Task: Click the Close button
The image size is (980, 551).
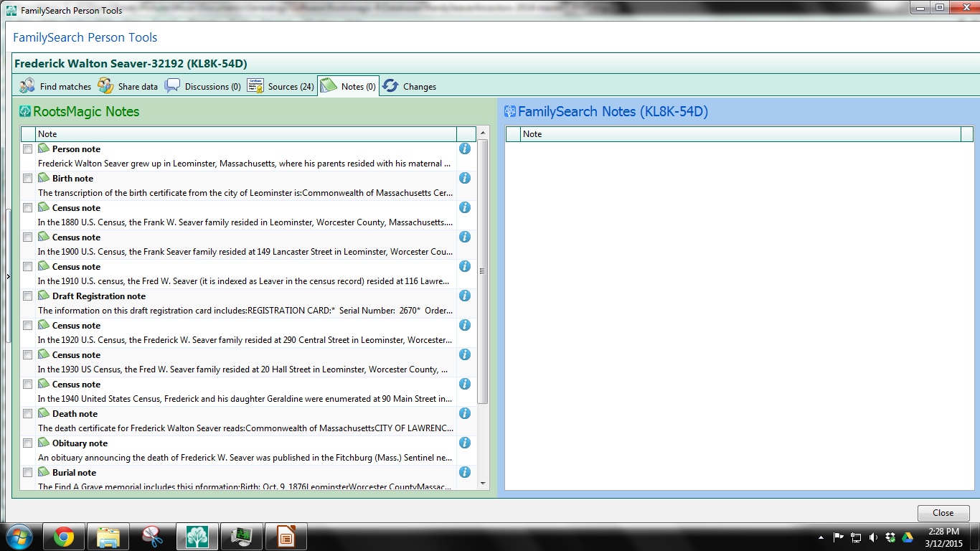Action: click(x=943, y=513)
